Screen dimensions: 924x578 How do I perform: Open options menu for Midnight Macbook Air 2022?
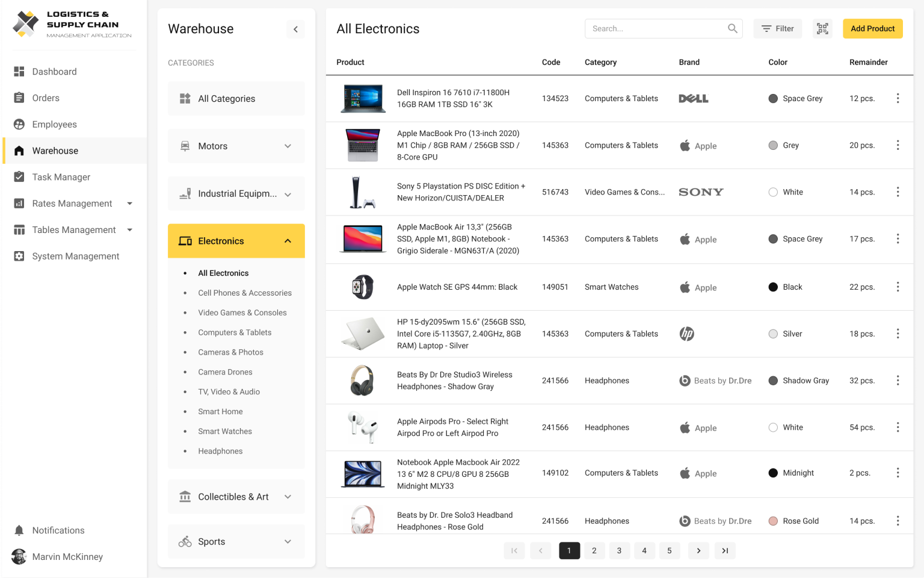coord(898,473)
